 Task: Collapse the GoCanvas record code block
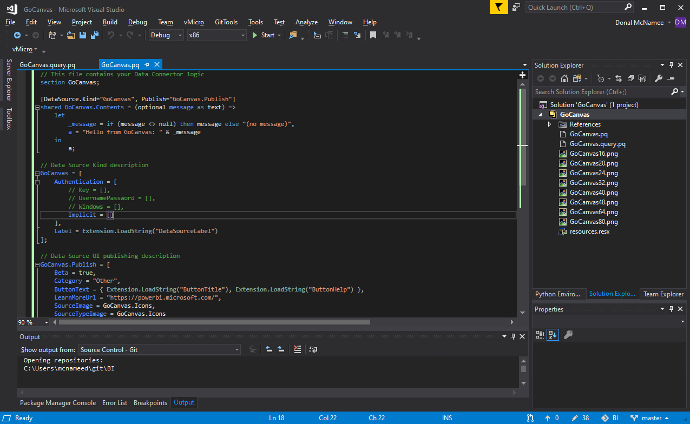point(37,173)
